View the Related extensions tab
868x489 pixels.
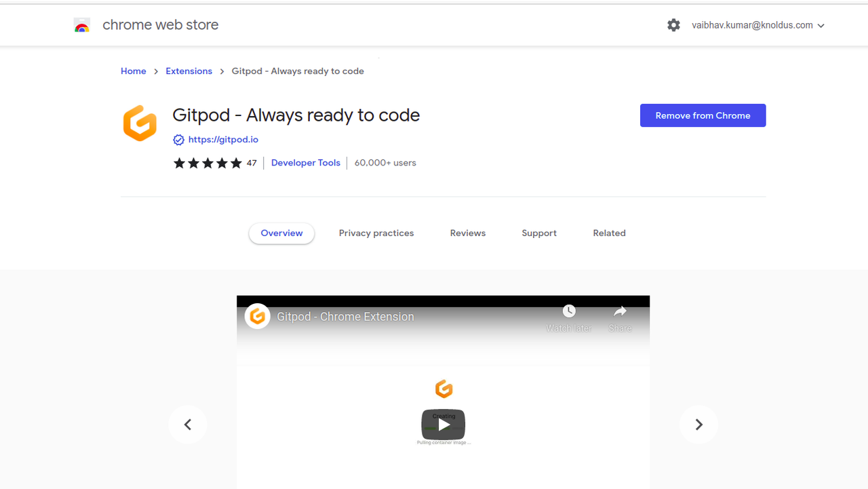pos(608,233)
